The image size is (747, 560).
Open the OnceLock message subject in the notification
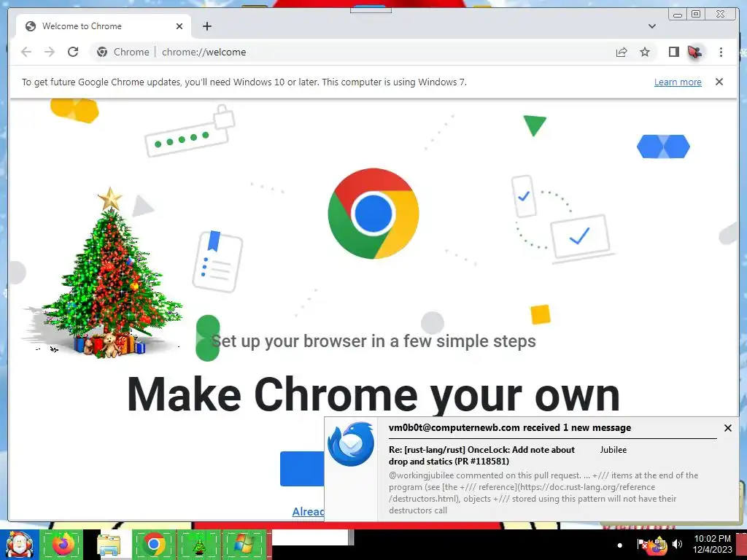(481, 455)
